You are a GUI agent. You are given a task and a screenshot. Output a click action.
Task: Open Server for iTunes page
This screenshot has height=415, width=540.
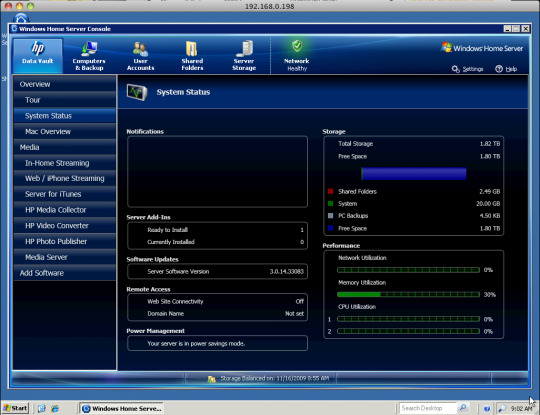coord(65,194)
